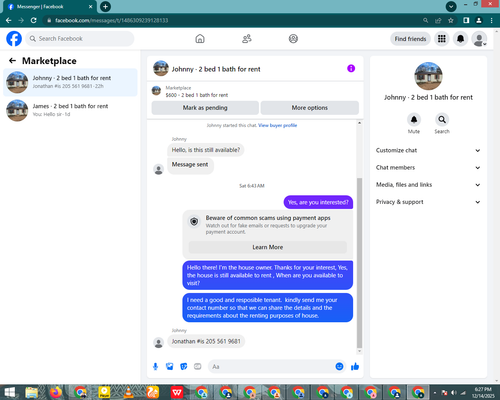Click More options button
The height and width of the screenshot is (400, 500).
point(310,108)
